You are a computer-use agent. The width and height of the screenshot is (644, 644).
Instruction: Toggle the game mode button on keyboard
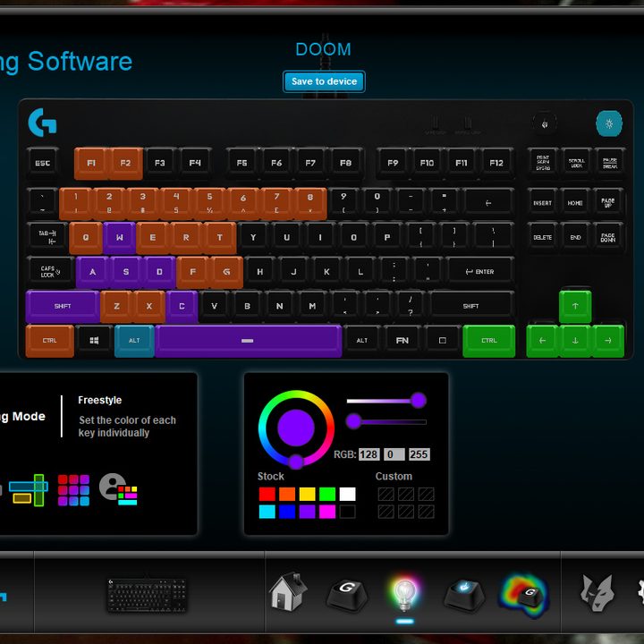pos(545,123)
